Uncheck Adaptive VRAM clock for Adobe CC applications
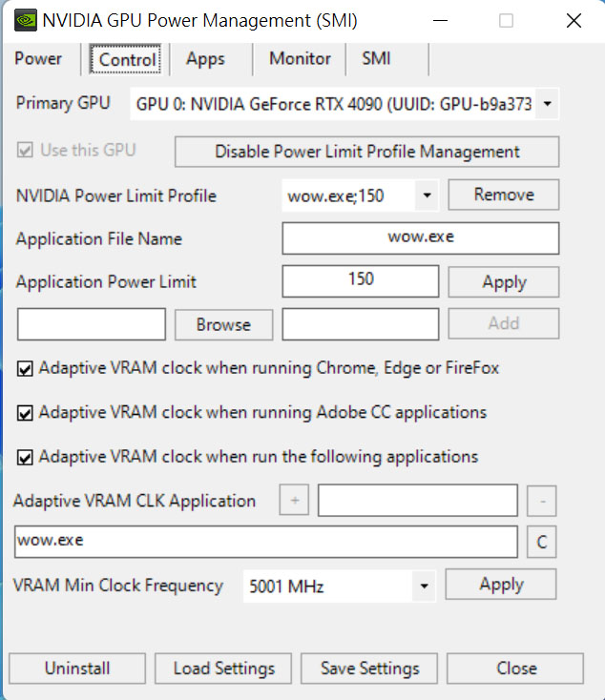This screenshot has height=700, width=605. [x=25, y=413]
